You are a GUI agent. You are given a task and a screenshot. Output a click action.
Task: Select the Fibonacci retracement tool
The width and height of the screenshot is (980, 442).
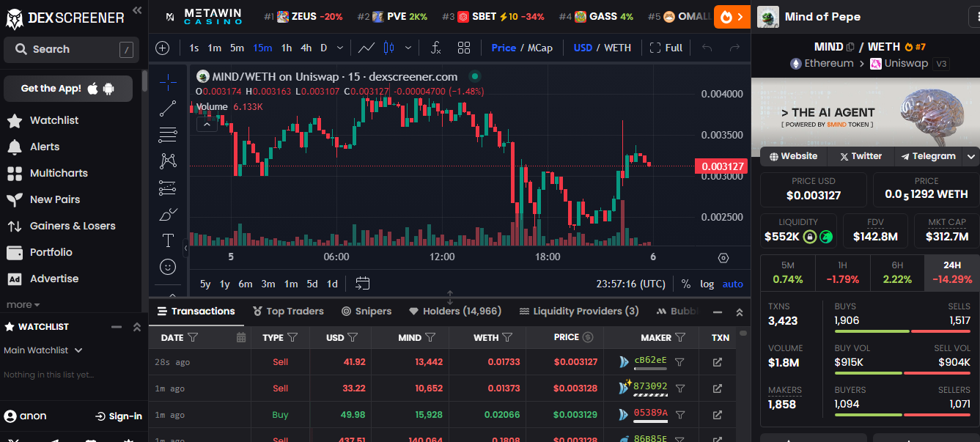coord(168,135)
